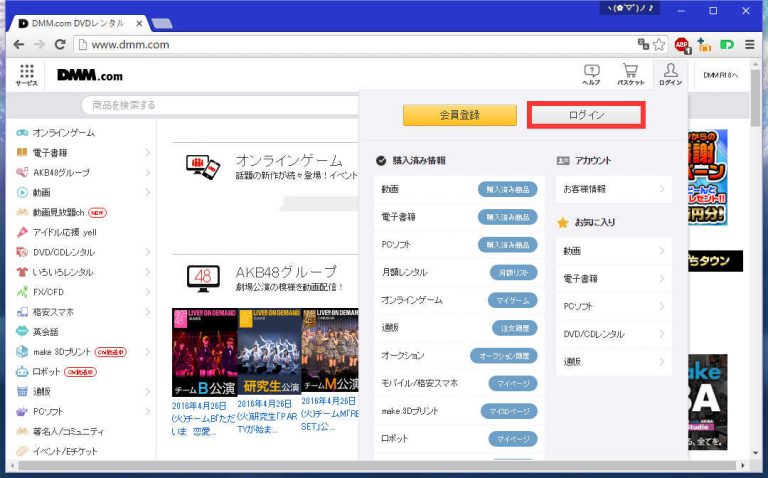Image resolution: width=768 pixels, height=478 pixels.
Task: Go back with browser back arrow
Action: coord(19,45)
